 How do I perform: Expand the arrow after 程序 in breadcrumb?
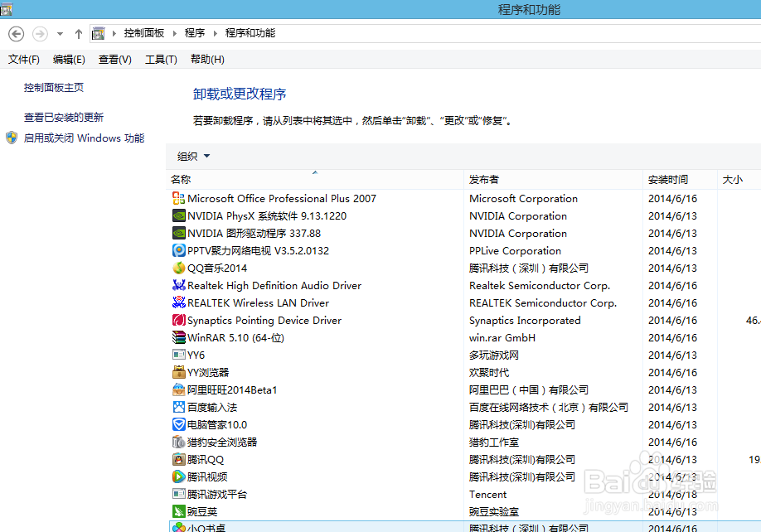(x=215, y=33)
